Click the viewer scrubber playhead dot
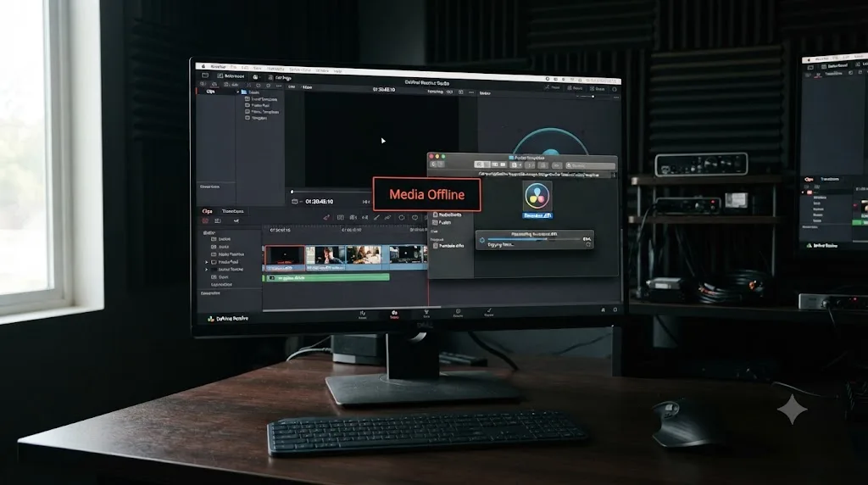Image resolution: width=868 pixels, height=485 pixels. 292,192
